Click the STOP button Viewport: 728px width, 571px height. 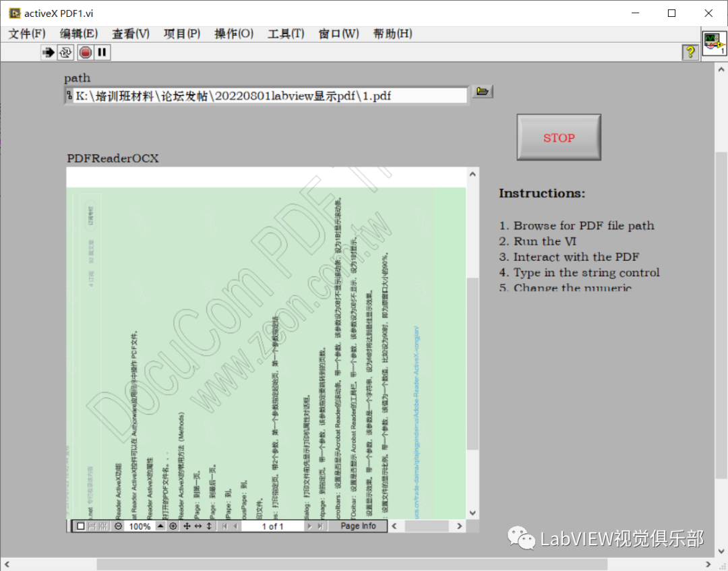(x=559, y=138)
